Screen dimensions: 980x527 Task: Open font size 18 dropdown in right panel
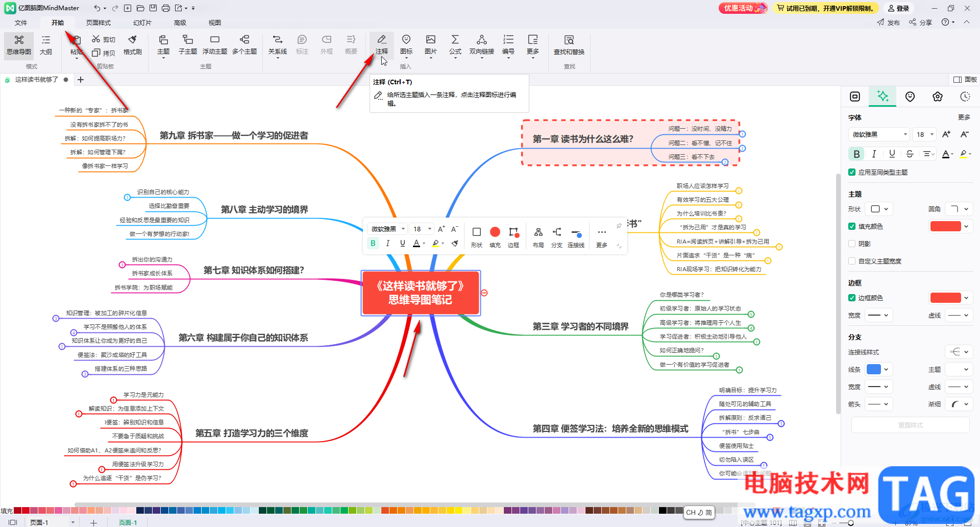pos(925,134)
